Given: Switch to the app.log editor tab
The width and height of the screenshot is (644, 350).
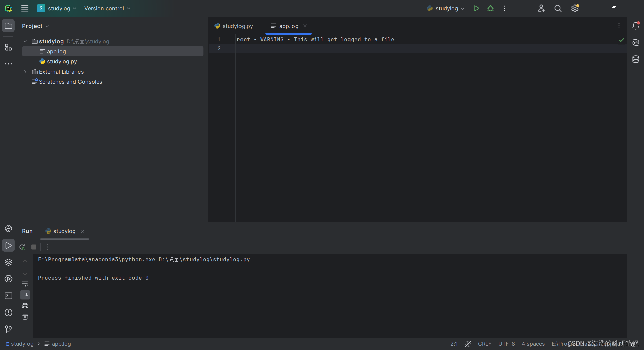Looking at the screenshot, I should click(285, 26).
